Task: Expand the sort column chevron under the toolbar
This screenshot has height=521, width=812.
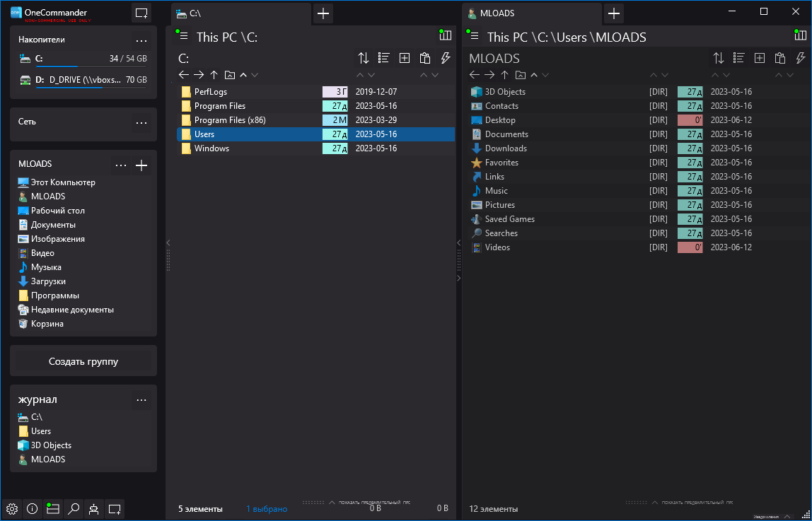Action: (371, 74)
